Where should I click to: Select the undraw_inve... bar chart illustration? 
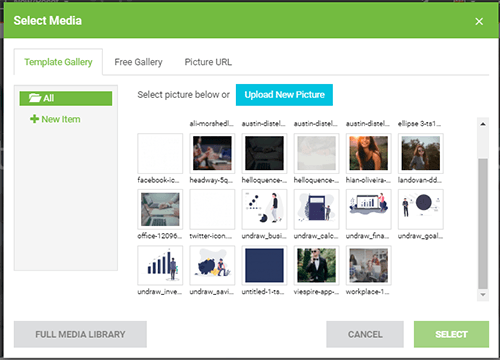(x=160, y=265)
